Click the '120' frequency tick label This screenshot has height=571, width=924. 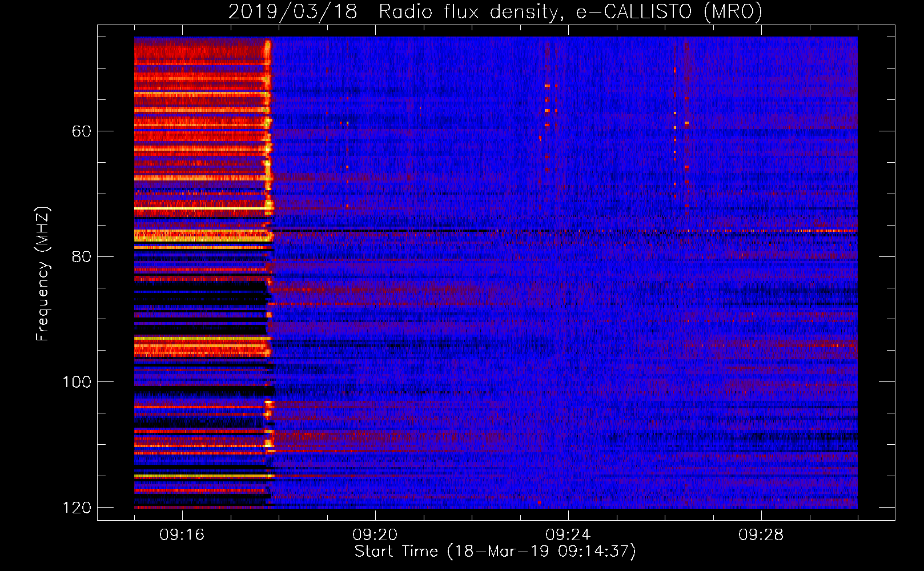pos(77,508)
